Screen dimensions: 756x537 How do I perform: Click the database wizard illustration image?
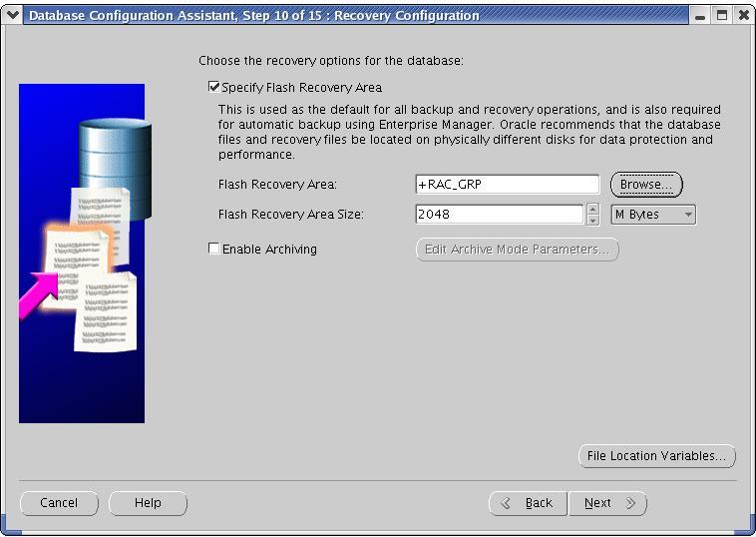coord(82,253)
